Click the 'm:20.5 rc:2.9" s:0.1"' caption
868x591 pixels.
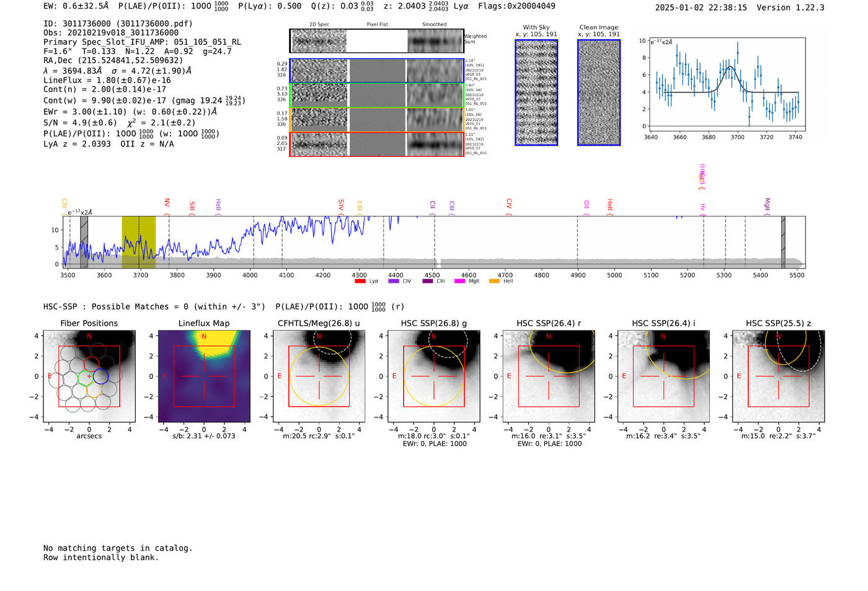pyautogui.click(x=319, y=436)
